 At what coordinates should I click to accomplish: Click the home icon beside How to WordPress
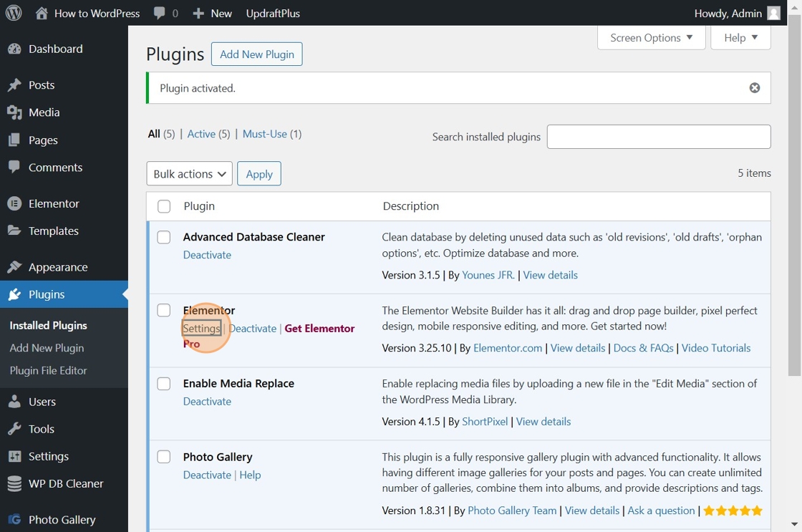pyautogui.click(x=42, y=13)
